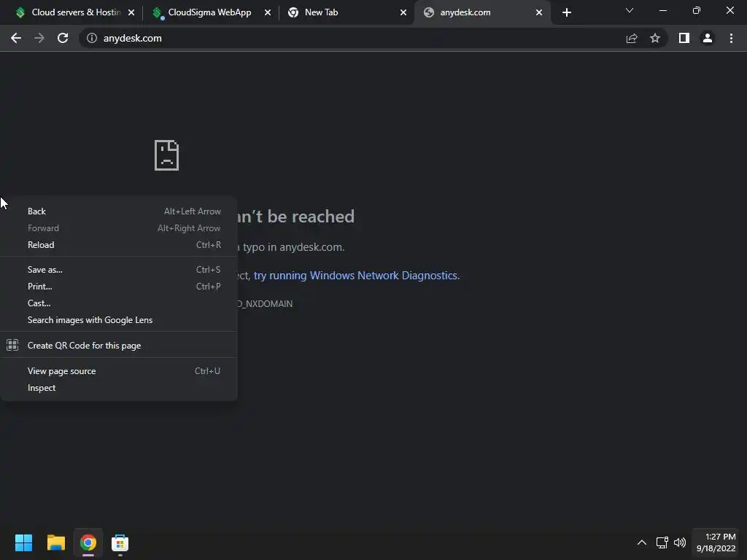Open the side panel icon

(684, 38)
